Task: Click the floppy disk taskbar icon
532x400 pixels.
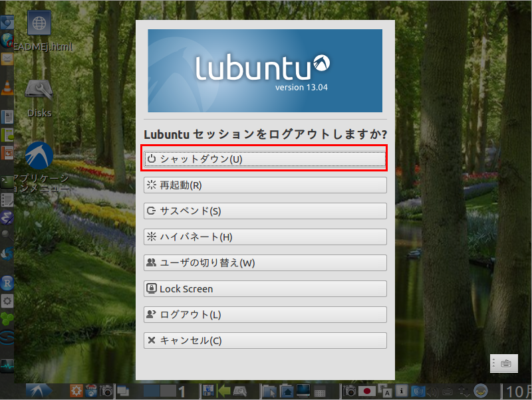Action: tap(207, 391)
